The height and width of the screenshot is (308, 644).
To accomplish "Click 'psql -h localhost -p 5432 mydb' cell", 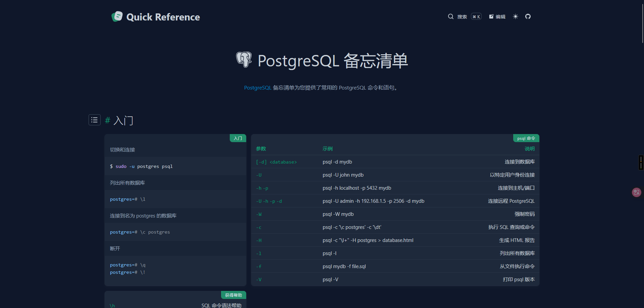I will click(x=357, y=188).
